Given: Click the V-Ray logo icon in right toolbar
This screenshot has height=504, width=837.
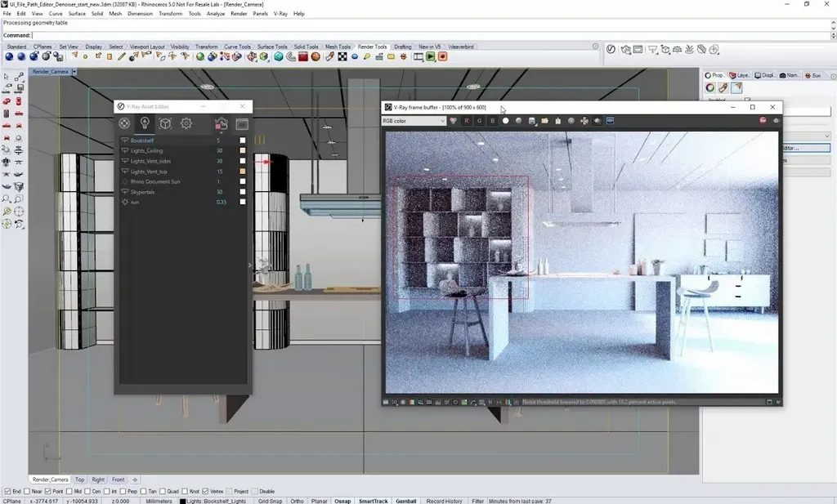Looking at the screenshot, I should 611,50.
